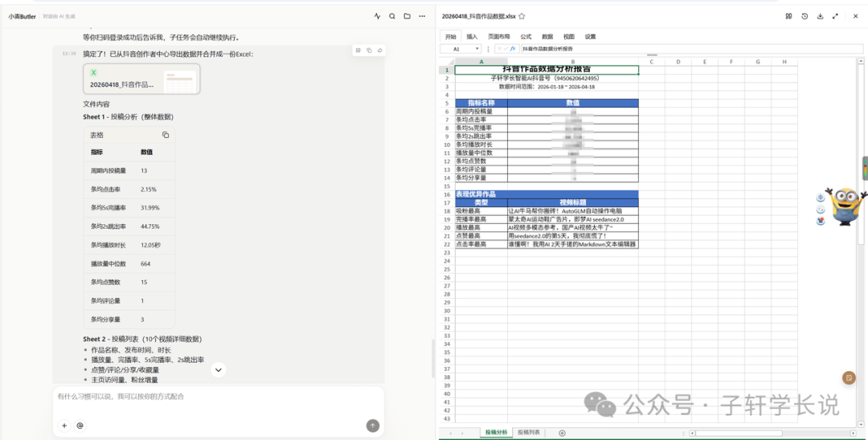Screen dimensions: 868x440
Task: Copy the 表格 table using its copy icon
Action: [165, 135]
